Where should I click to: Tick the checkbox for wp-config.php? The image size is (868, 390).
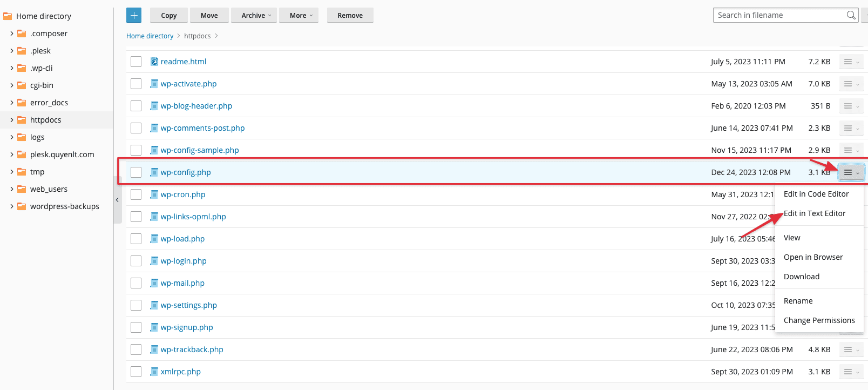point(136,172)
